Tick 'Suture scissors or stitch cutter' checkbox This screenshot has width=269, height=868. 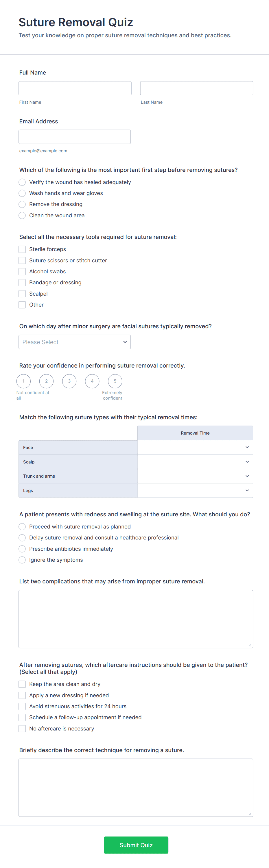22,260
